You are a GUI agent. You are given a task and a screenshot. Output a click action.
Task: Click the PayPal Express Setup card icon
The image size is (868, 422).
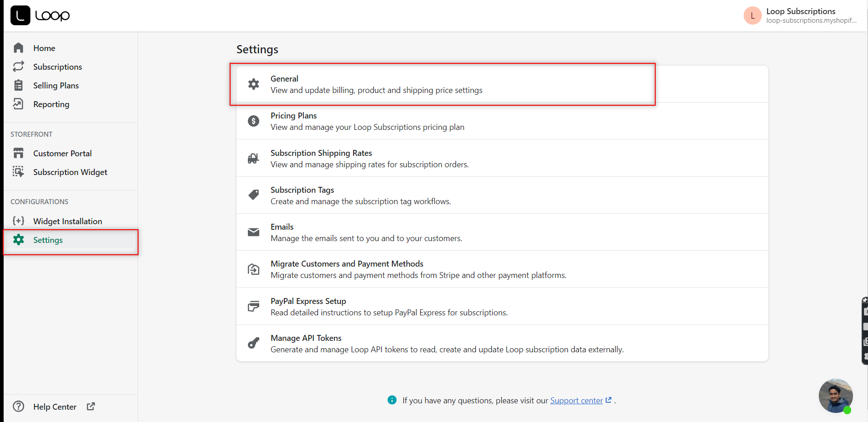[253, 306]
